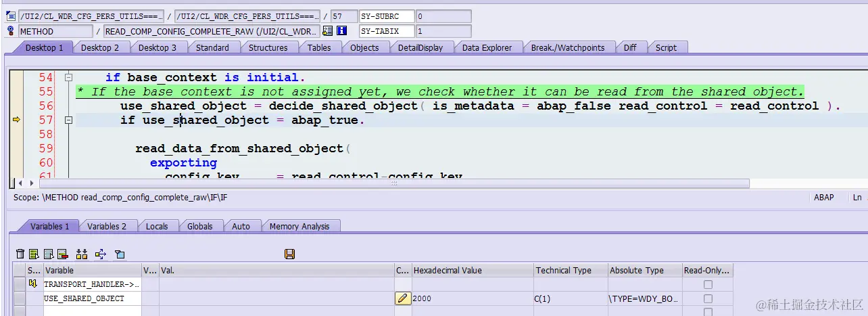Select the row header for USE_SHARED_OBJECT
Image resolution: width=868 pixels, height=316 pixels.
point(19,298)
